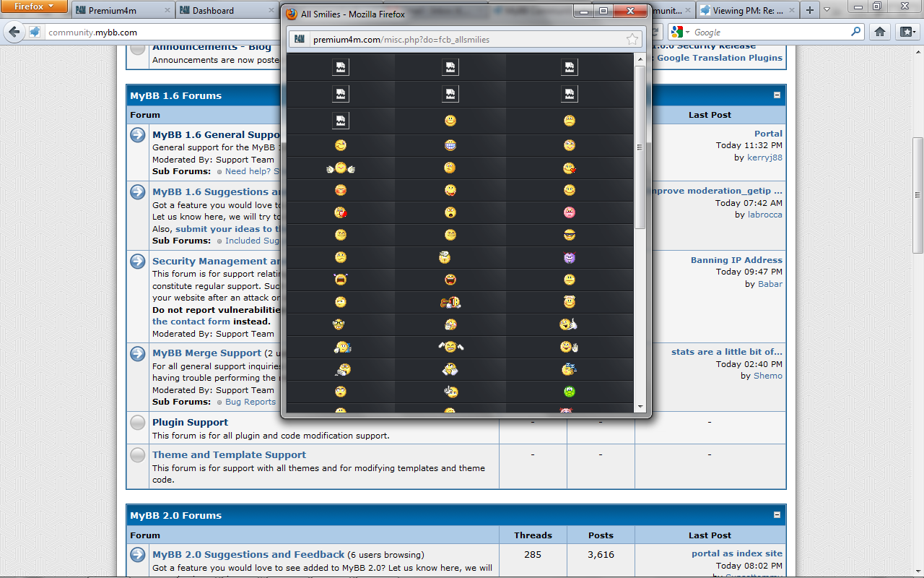
Task: Select the sleeping Zzz smiley
Action: tap(570, 369)
